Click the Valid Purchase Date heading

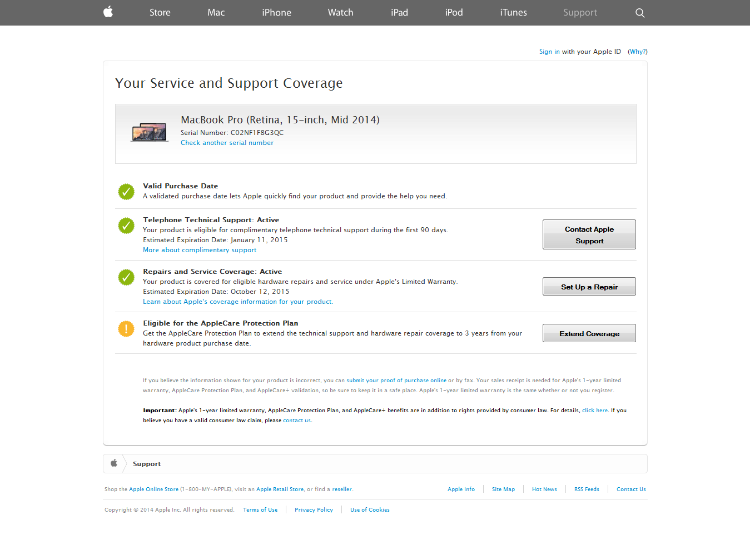(181, 186)
